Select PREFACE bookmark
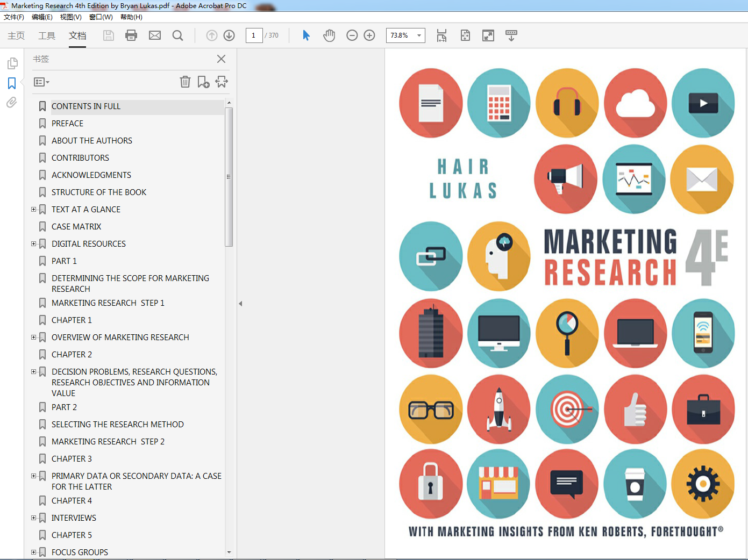This screenshot has width=748, height=560. click(67, 124)
